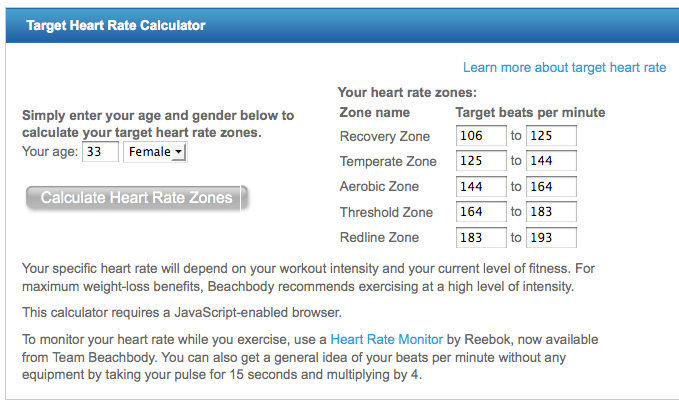Expand the Female gender dropdown
Image resolution: width=679 pixels, height=403 pixels.
(x=155, y=152)
